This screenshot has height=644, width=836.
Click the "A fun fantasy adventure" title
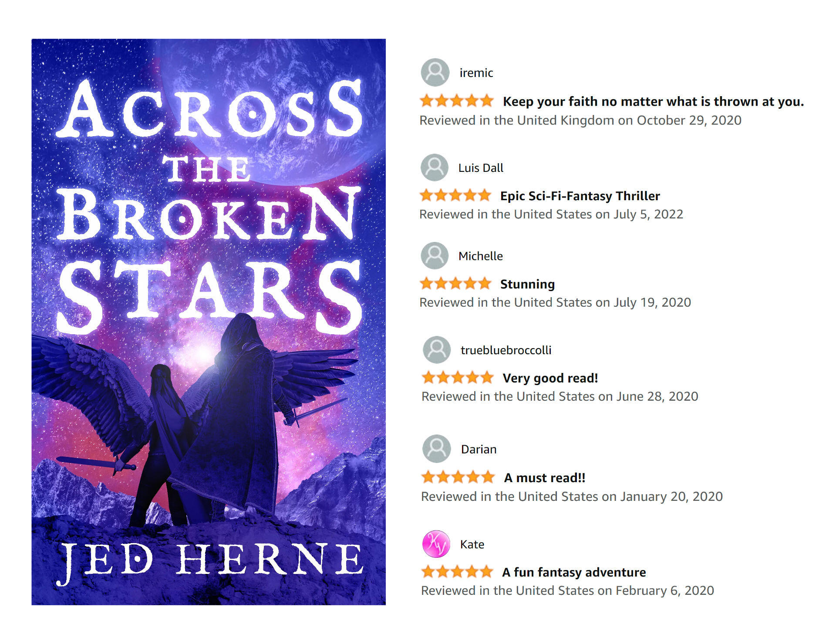(574, 572)
